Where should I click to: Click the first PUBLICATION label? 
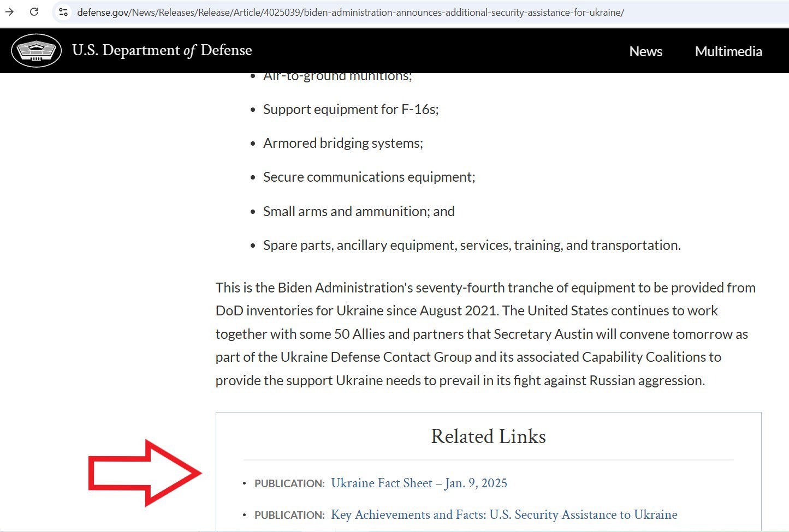point(289,484)
